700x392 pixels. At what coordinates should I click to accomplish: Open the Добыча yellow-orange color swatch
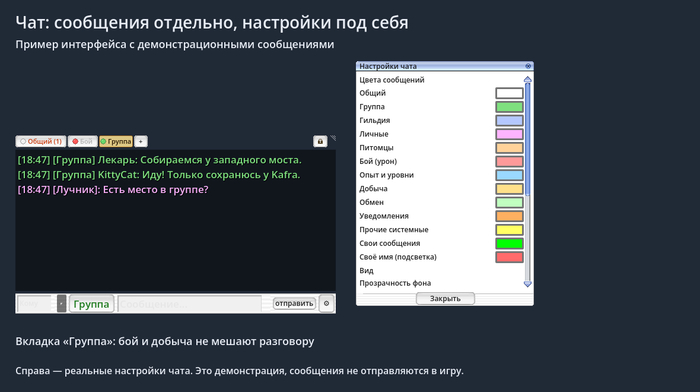click(x=509, y=188)
